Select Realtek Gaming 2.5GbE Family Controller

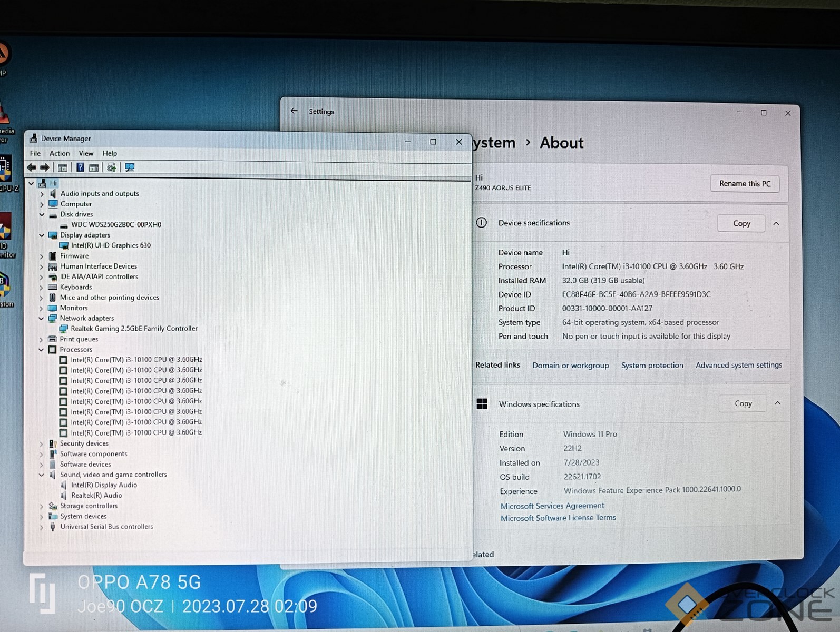click(x=134, y=328)
